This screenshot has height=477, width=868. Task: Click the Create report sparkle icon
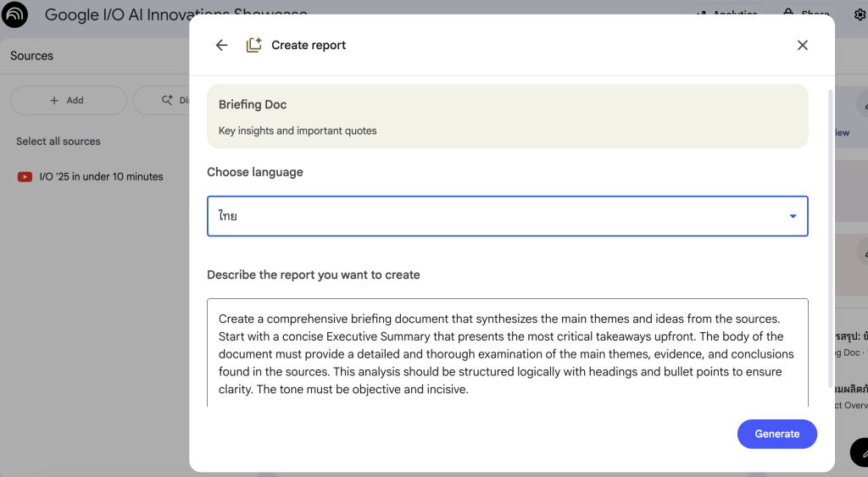pos(253,46)
